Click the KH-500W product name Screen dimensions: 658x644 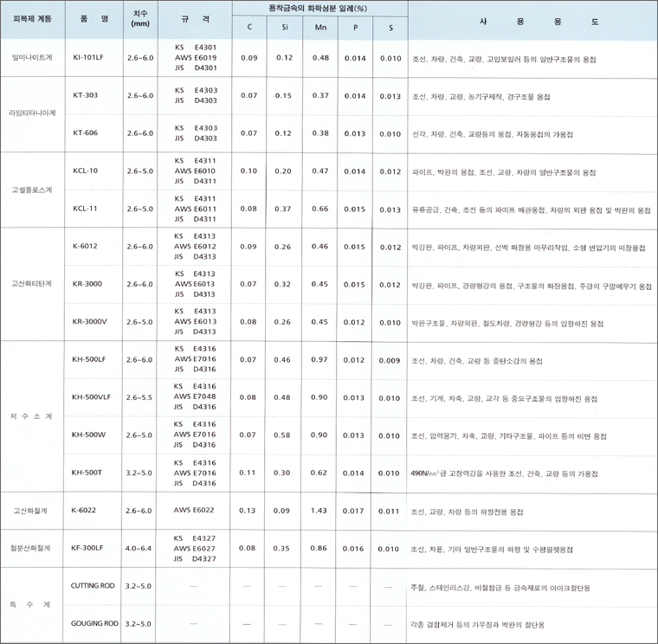[x=88, y=435]
